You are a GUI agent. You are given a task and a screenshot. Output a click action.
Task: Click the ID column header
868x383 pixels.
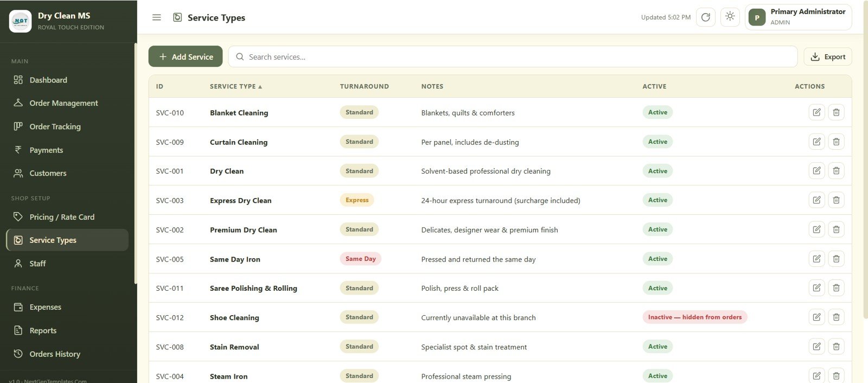click(159, 86)
